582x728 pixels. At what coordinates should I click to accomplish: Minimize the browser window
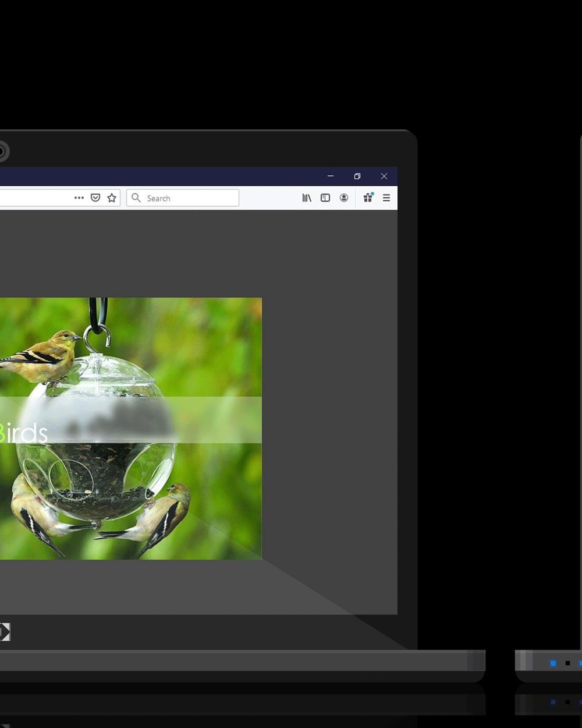331,176
